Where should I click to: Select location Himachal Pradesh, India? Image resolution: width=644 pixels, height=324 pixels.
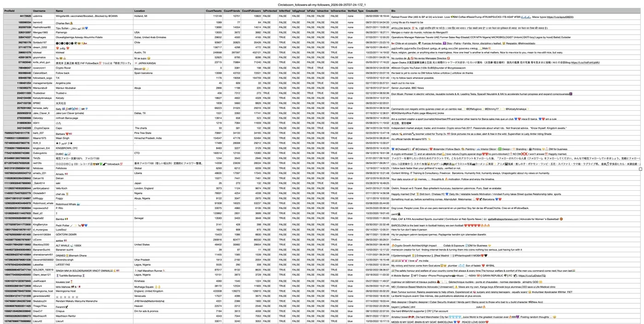click(148, 138)
